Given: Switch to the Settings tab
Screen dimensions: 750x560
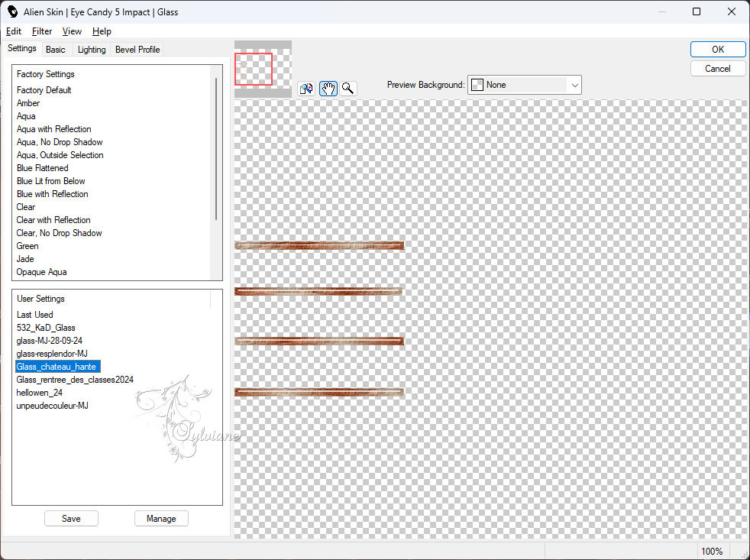Looking at the screenshot, I should [22, 48].
